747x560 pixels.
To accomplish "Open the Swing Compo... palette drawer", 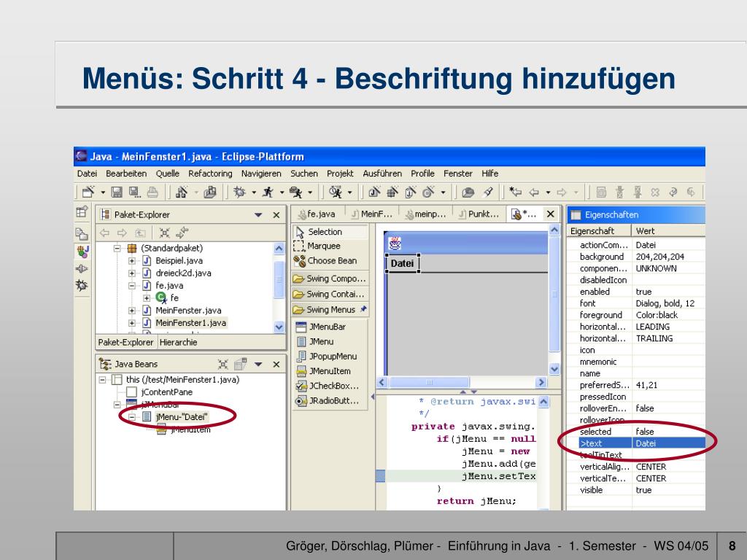I will (x=330, y=279).
